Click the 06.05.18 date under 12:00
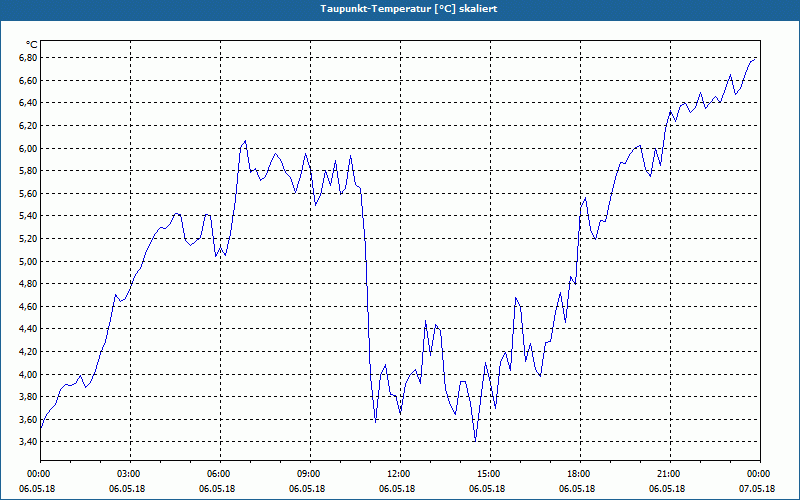 [397, 489]
